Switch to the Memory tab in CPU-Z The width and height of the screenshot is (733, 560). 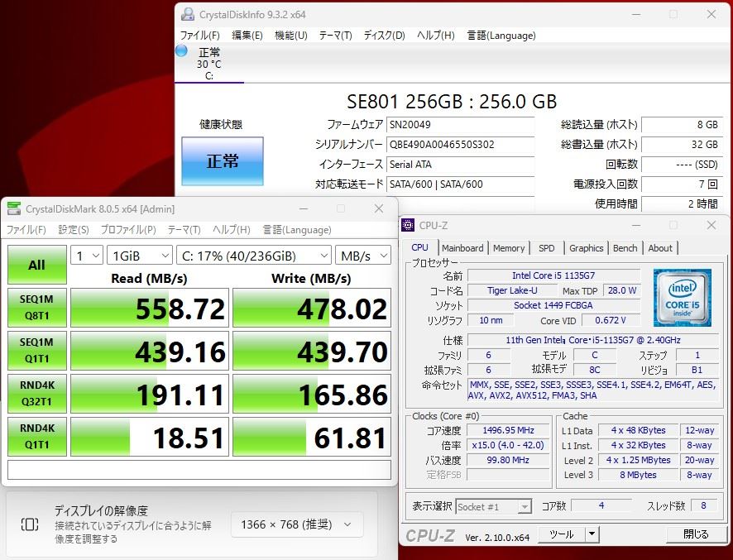(509, 248)
